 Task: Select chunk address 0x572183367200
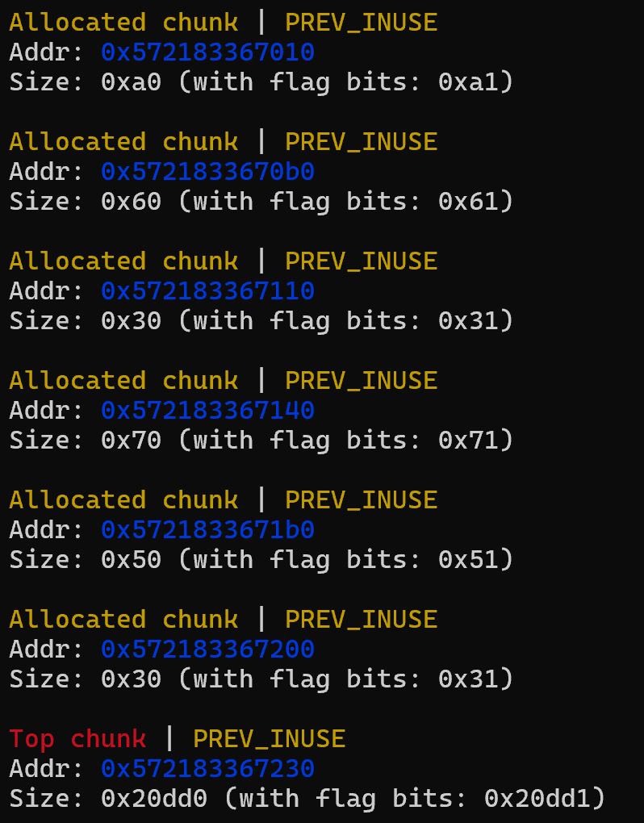pyautogui.click(x=207, y=650)
